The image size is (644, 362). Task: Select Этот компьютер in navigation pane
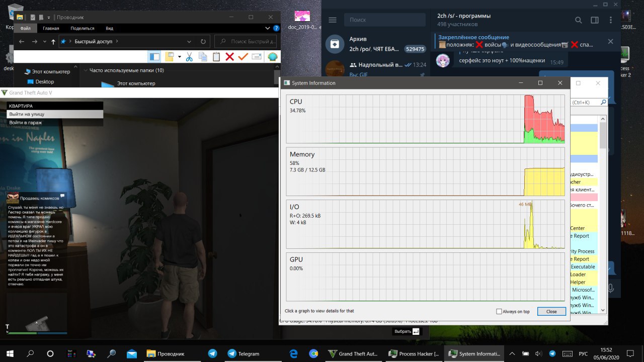coord(47,72)
